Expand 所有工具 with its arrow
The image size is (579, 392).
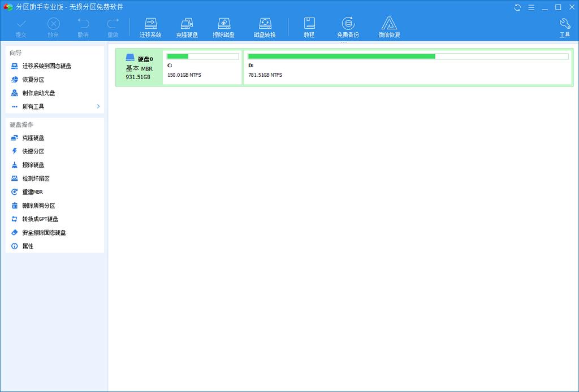point(98,107)
